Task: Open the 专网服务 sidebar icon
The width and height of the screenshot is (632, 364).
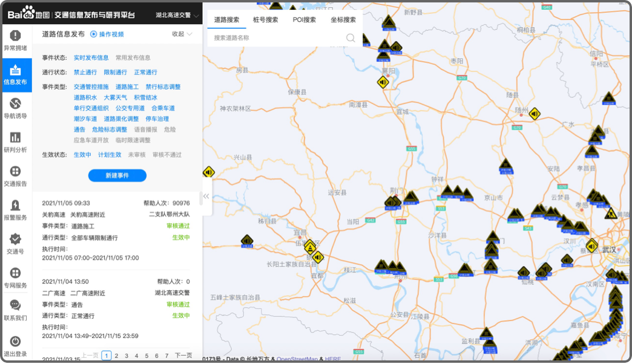Action: [x=15, y=273]
